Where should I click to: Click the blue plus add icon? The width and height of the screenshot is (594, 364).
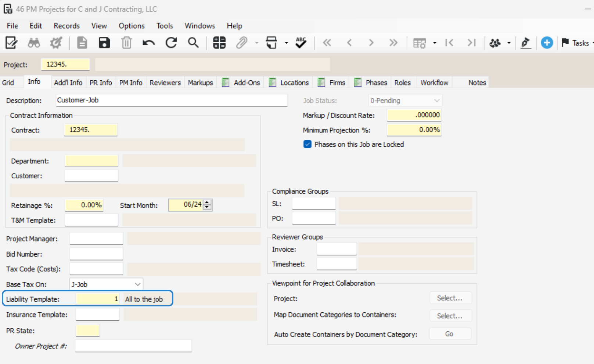[x=547, y=43]
